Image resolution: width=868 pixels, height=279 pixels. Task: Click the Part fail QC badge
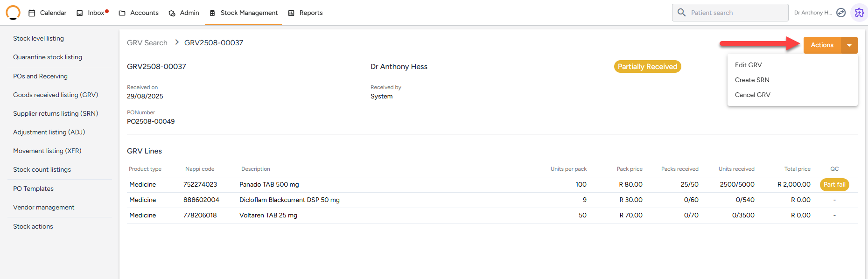click(x=834, y=185)
